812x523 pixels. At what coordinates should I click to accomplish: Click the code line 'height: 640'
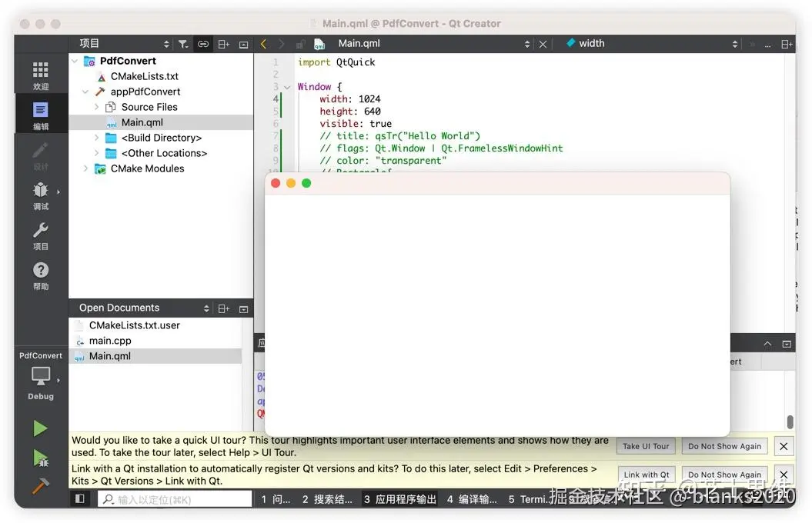(349, 112)
